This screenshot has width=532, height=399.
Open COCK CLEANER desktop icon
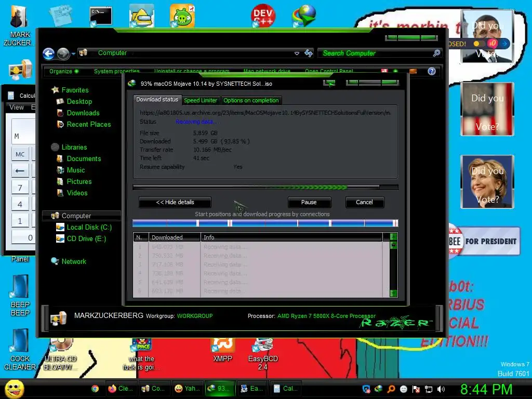[20, 350]
